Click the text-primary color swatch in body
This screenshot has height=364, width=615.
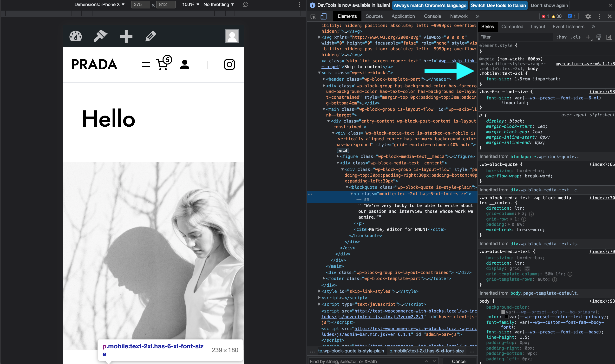point(506,317)
